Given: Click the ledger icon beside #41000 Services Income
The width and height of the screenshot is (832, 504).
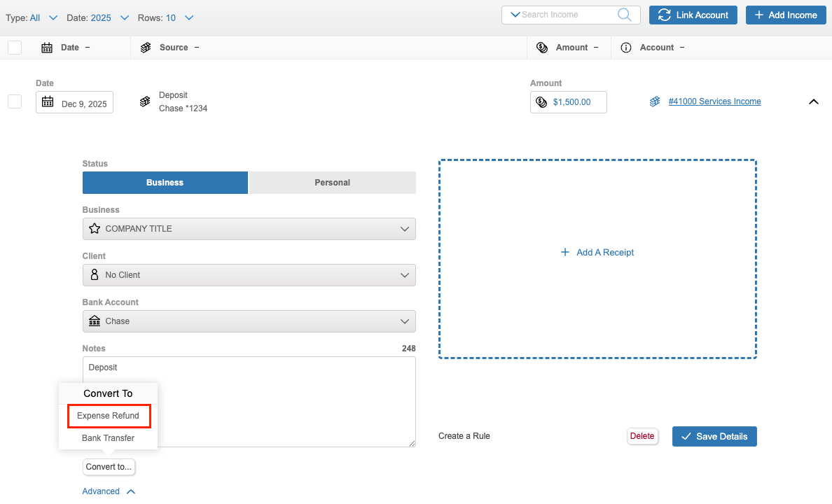Looking at the screenshot, I should [x=655, y=101].
